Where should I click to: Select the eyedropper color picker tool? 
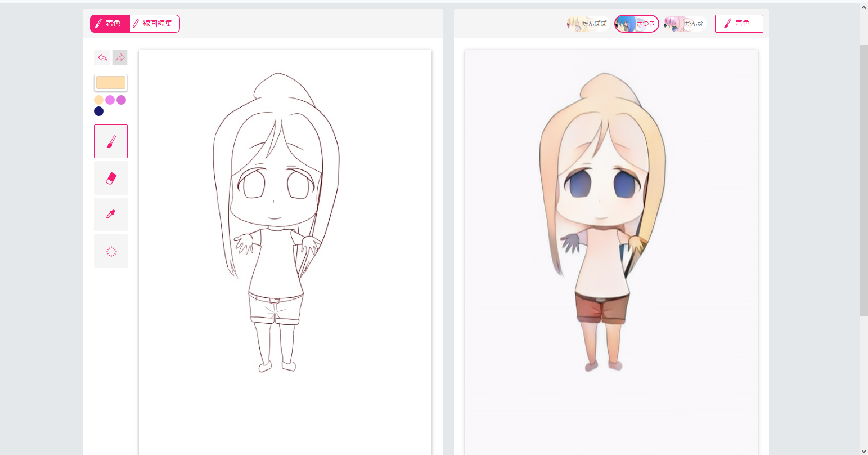point(111,215)
